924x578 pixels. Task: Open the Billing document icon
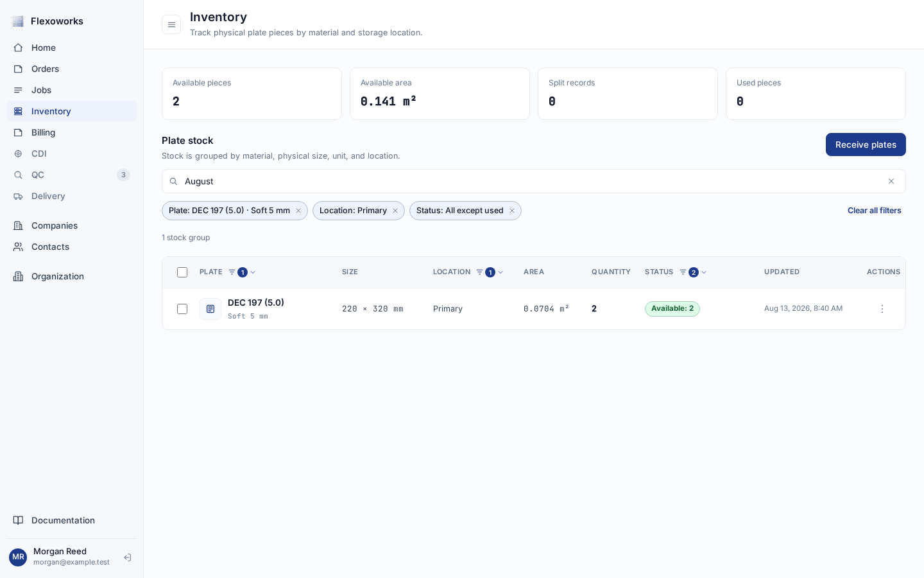click(18, 132)
